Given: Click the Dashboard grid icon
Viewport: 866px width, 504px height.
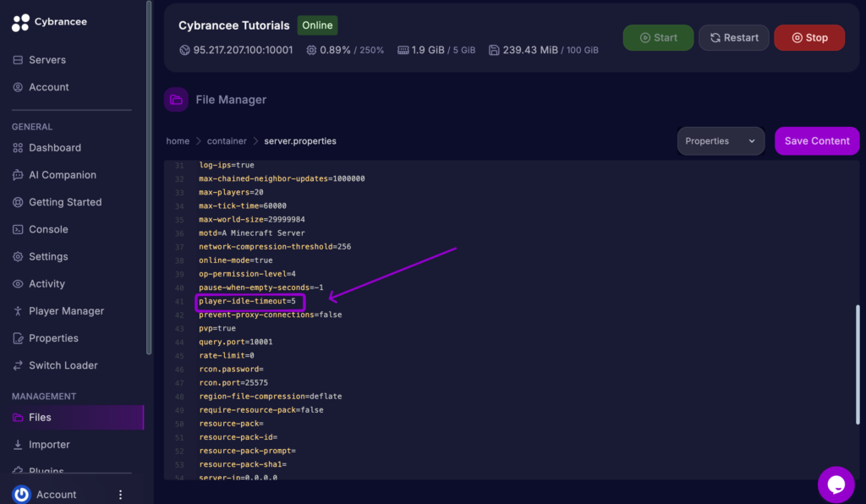Looking at the screenshot, I should (x=18, y=148).
